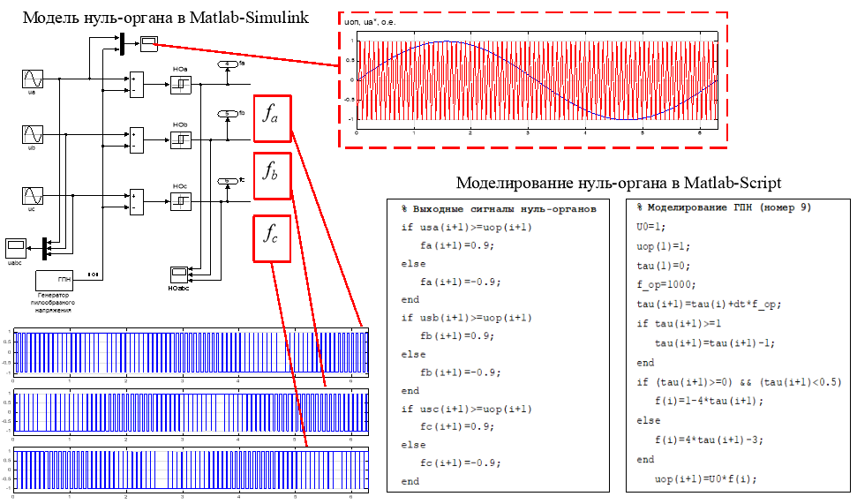Click the line 'if (tau(i+1)>=0) && (tau(i+1)<0.5)'

coord(739,382)
